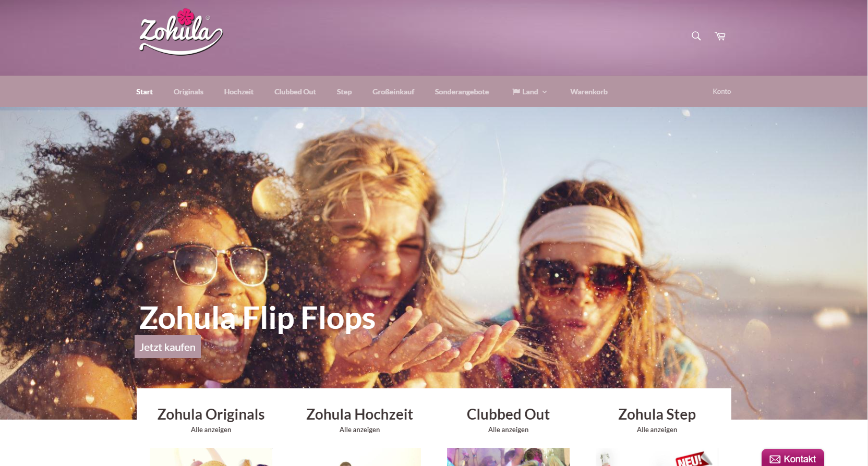Click the Zohula logo
This screenshot has width=868, height=466.
pos(180,32)
